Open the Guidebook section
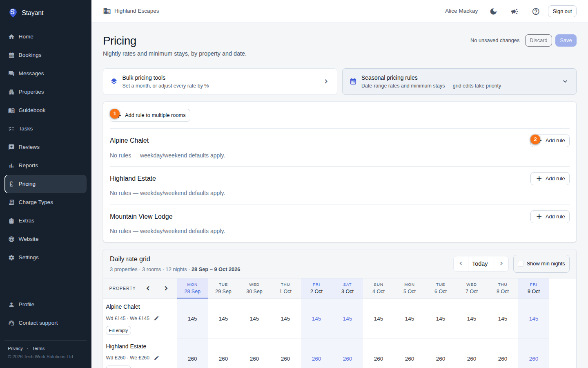Image resolution: width=588 pixels, height=368 pixels. (x=45, y=110)
